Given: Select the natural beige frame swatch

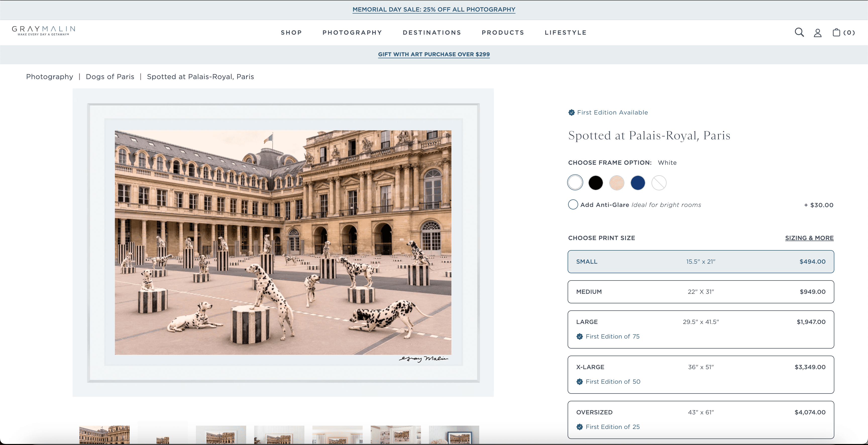Looking at the screenshot, I should tap(617, 183).
